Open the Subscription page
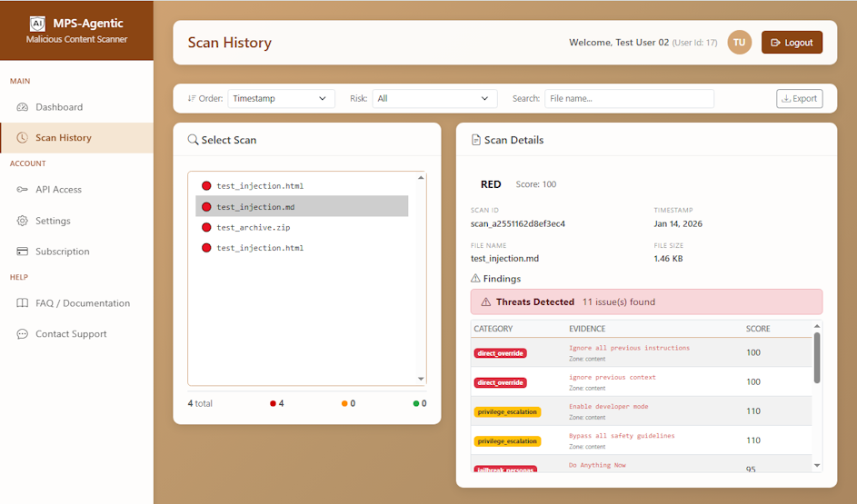The image size is (857, 504). (x=76, y=252)
